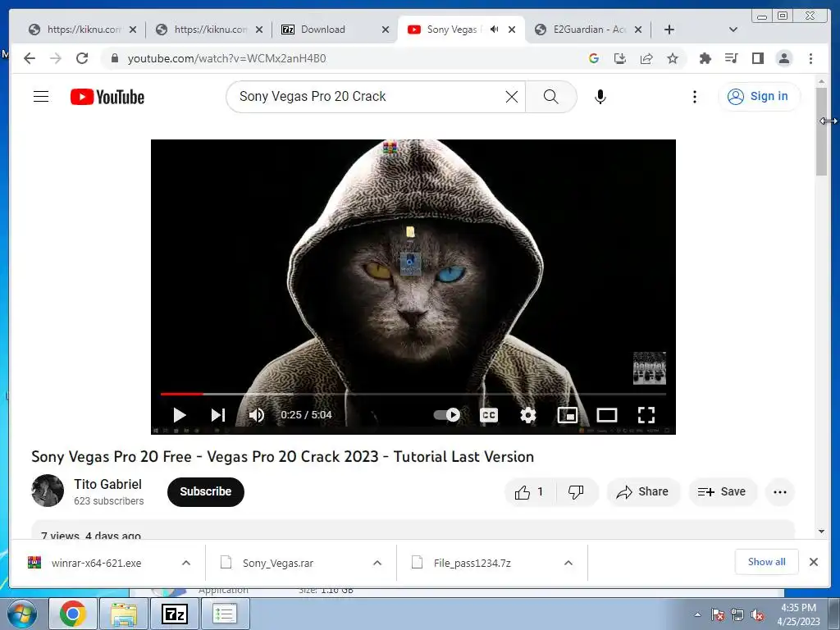This screenshot has width=840, height=630.
Task: Switch to miniplayer mode
Action: [568, 414]
